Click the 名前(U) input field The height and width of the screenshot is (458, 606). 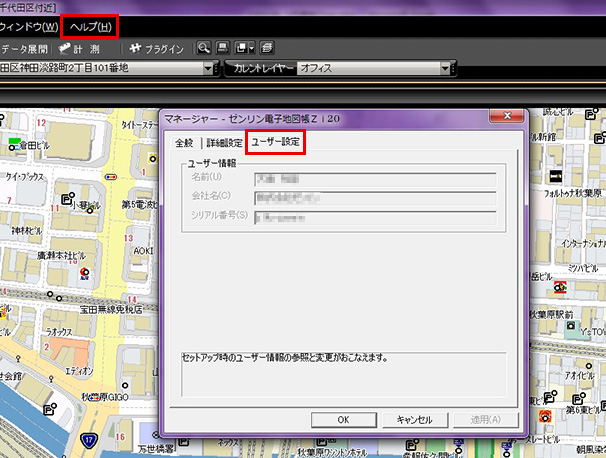[375, 179]
